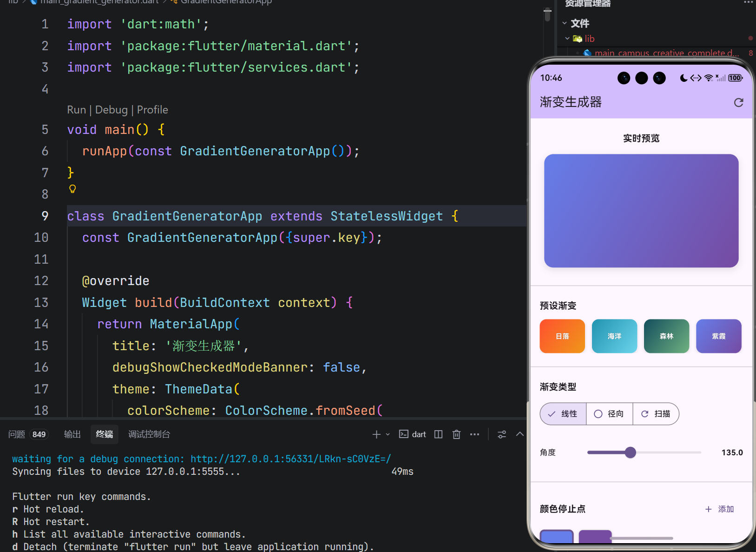Screen dimensions: 756x552
Task: Click Debug code lens above main
Action: (112, 110)
